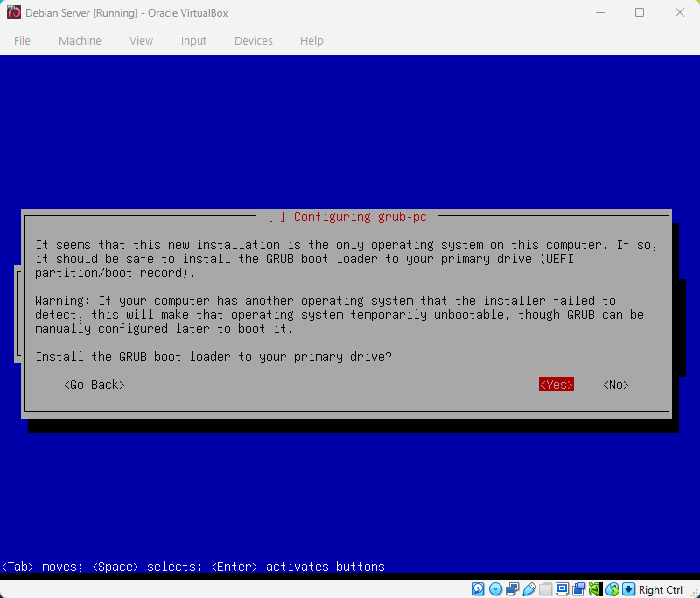Open the Help menu
This screenshot has height=598, width=700.
(311, 40)
